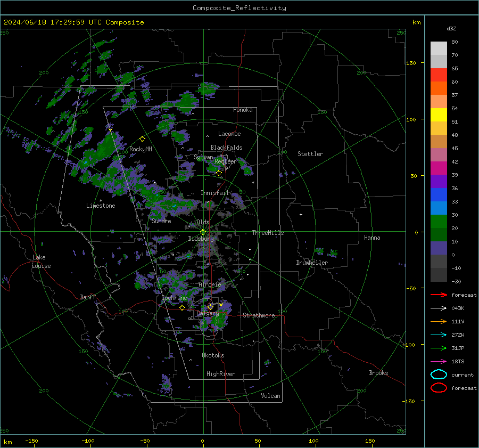Viewport: 479px width, 448px height.
Task: Click the 04DK legend label
Action: pos(458,308)
